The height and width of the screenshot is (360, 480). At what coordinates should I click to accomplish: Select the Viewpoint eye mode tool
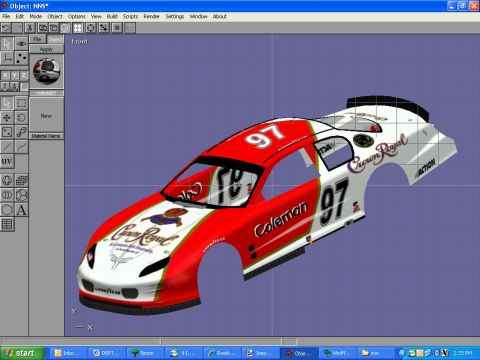coord(21,44)
